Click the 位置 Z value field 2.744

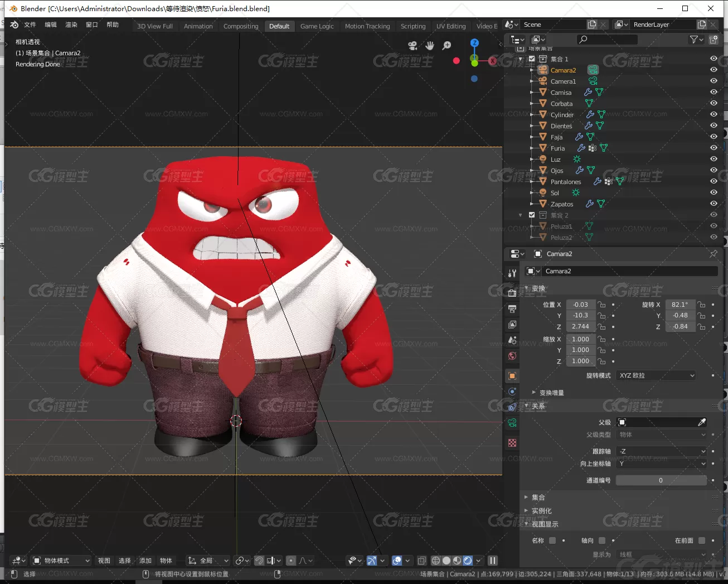pyautogui.click(x=580, y=326)
